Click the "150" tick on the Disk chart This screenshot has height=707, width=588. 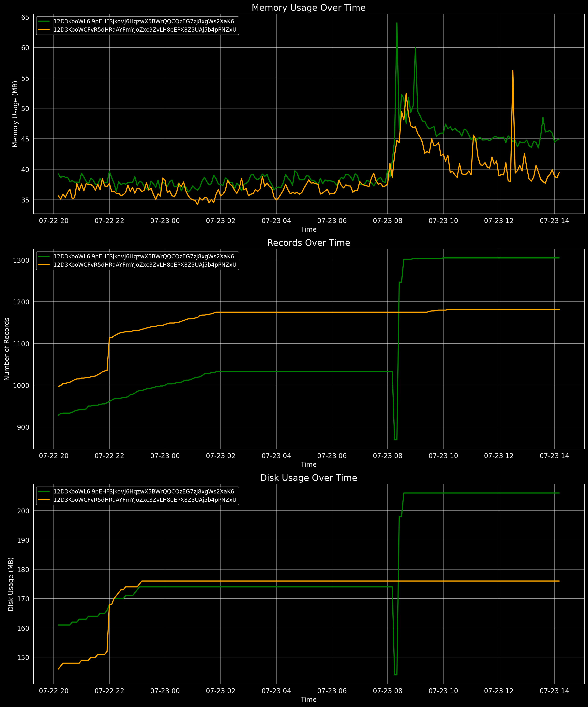pos(23,657)
